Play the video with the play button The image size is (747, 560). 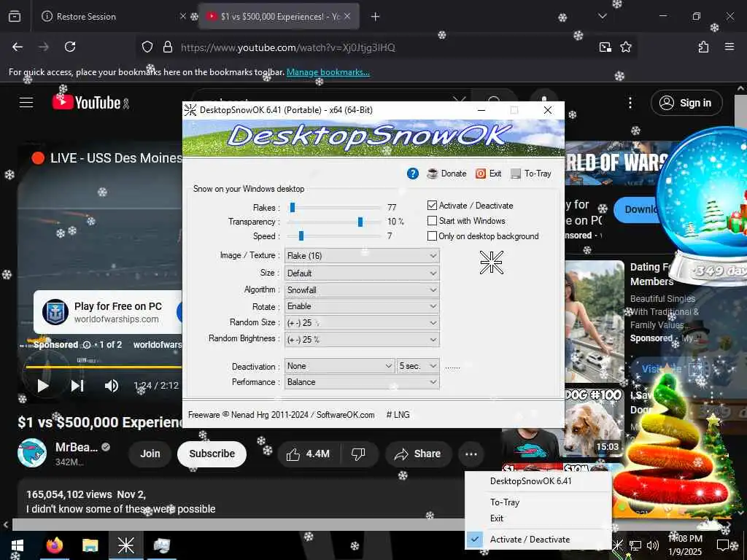(43, 385)
